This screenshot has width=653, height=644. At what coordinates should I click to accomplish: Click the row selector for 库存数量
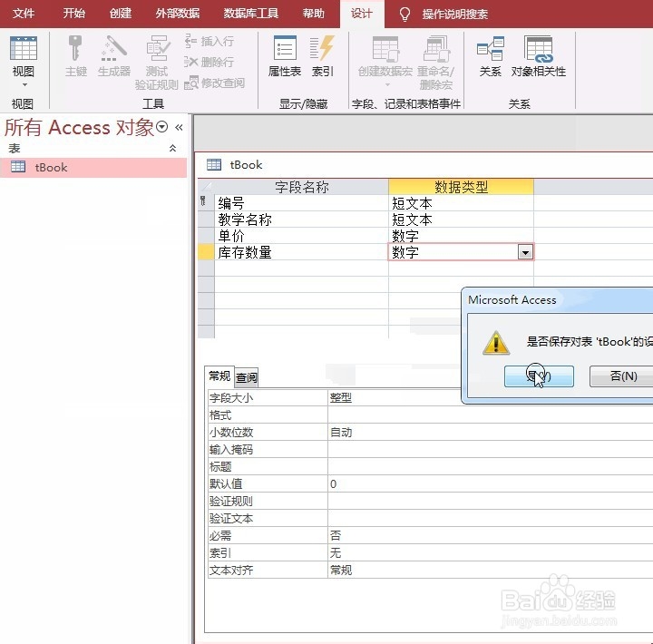(x=206, y=252)
